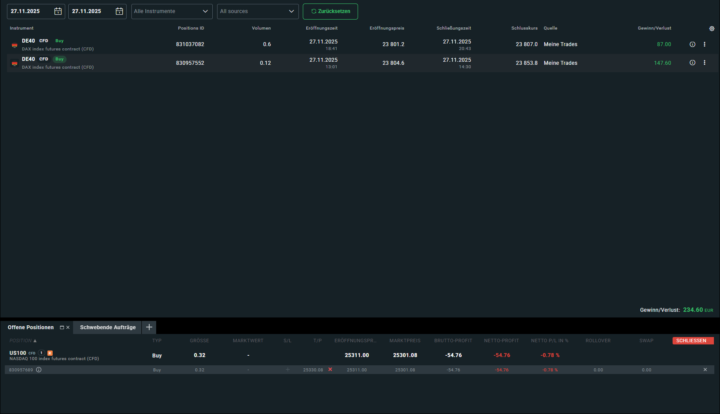720x414 pixels.
Task: Sort history by Positions ID column
Action: (x=191, y=28)
